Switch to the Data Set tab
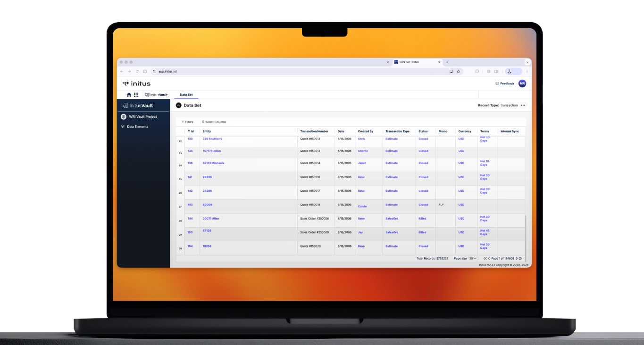The height and width of the screenshot is (345, 644). tap(186, 95)
